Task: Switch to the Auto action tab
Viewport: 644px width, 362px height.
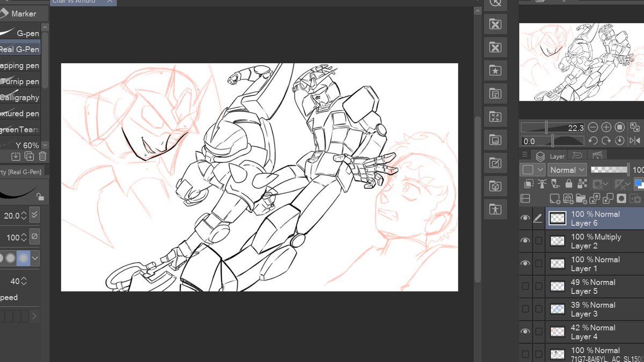Action: tap(597, 156)
